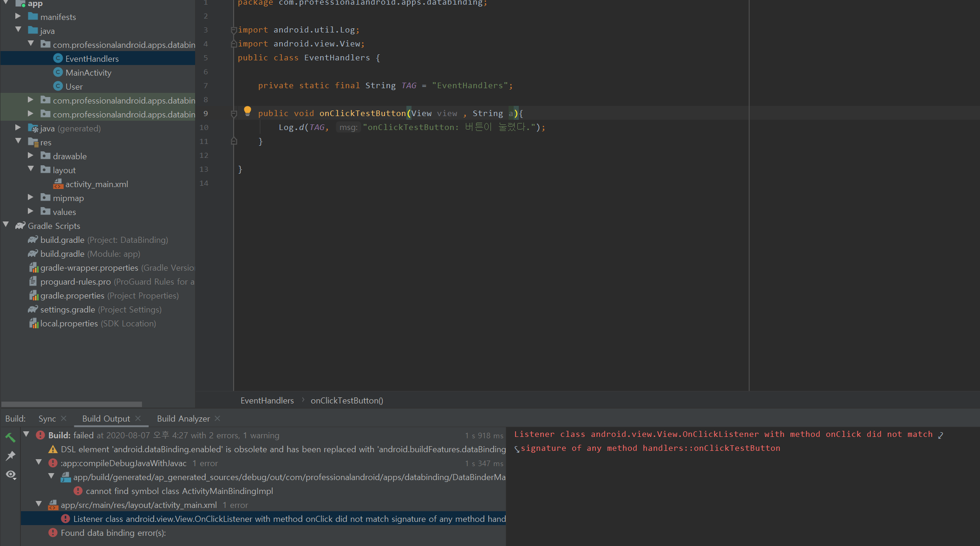Click the yellow lightbulb intention icon
The height and width of the screenshot is (546, 980).
tap(248, 110)
